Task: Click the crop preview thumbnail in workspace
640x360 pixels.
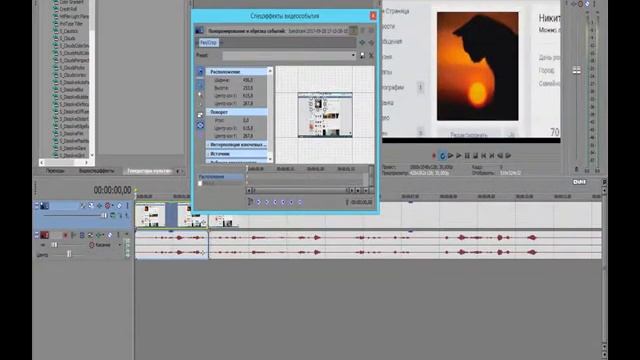Action: (325, 115)
